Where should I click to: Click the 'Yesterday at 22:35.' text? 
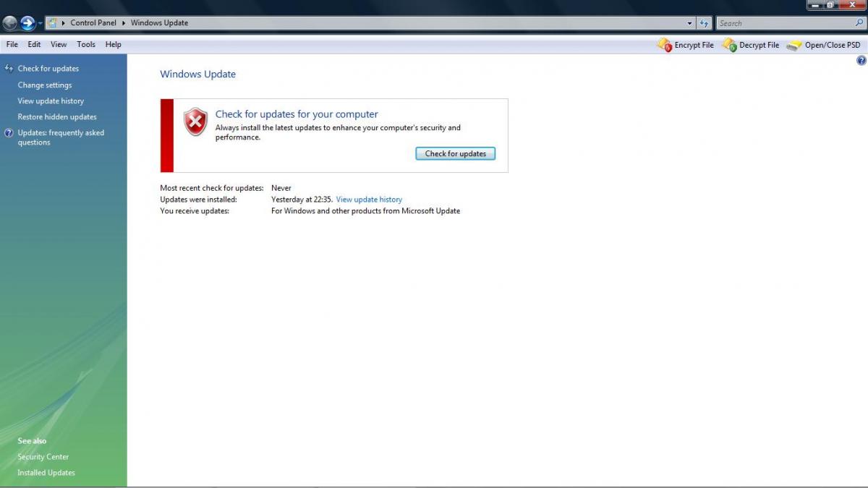(x=302, y=200)
